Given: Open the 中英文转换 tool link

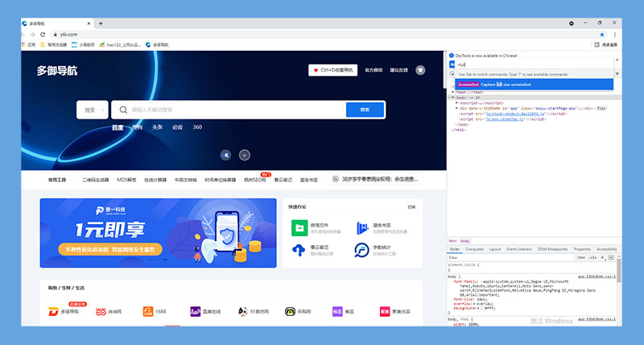Looking at the screenshot, I should [x=186, y=180].
